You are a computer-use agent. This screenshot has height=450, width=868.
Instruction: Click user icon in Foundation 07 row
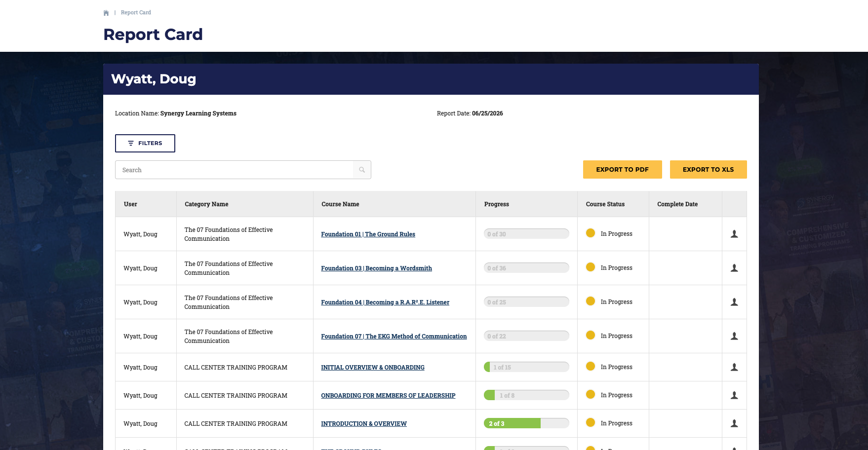[x=734, y=336]
